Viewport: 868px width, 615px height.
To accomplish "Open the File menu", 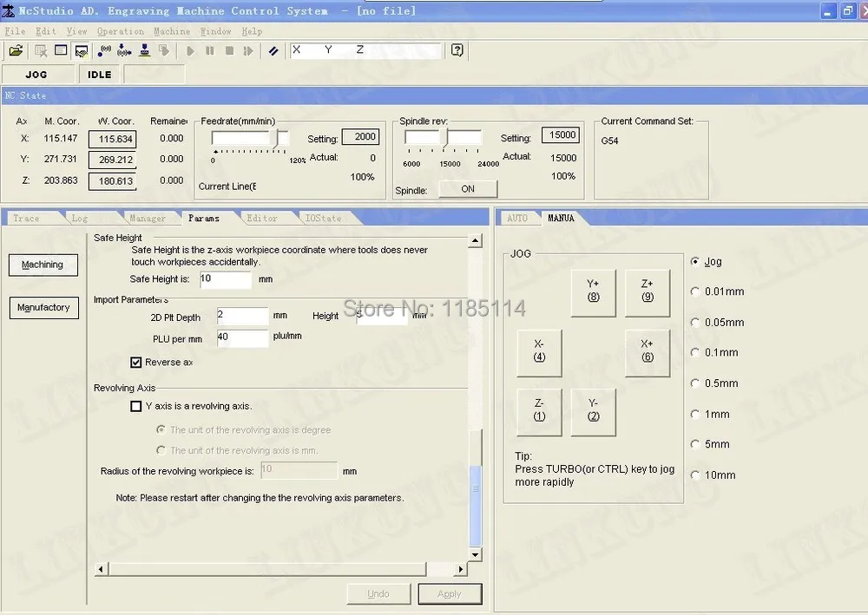I will pos(15,31).
